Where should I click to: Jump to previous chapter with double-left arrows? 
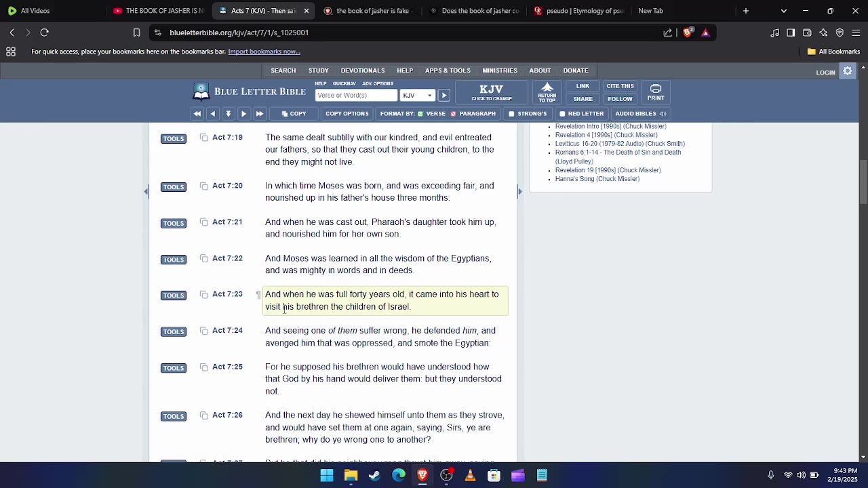197,114
